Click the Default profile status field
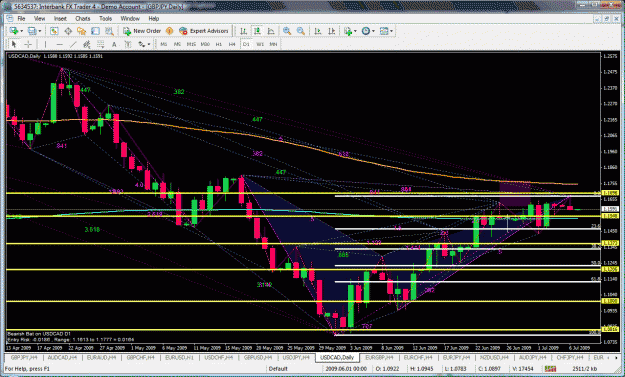The height and width of the screenshot is (377, 625). coord(278,369)
